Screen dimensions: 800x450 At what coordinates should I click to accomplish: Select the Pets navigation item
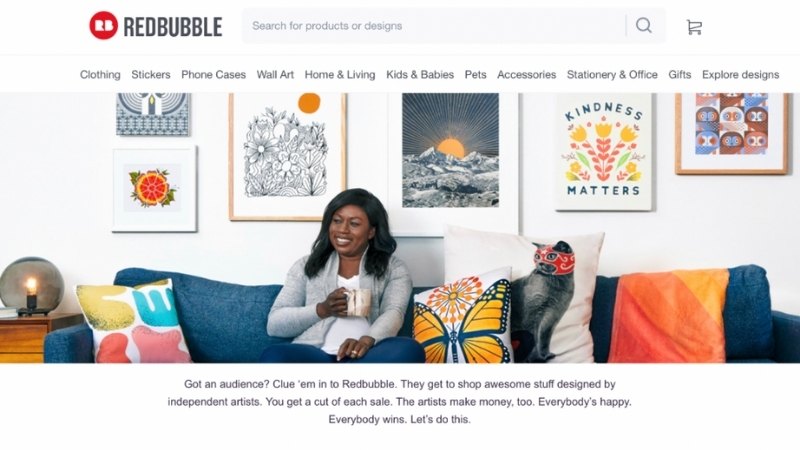point(476,74)
